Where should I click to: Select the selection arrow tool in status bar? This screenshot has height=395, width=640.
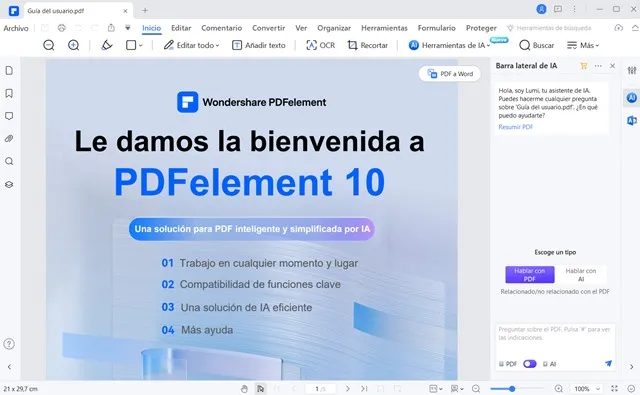point(260,389)
